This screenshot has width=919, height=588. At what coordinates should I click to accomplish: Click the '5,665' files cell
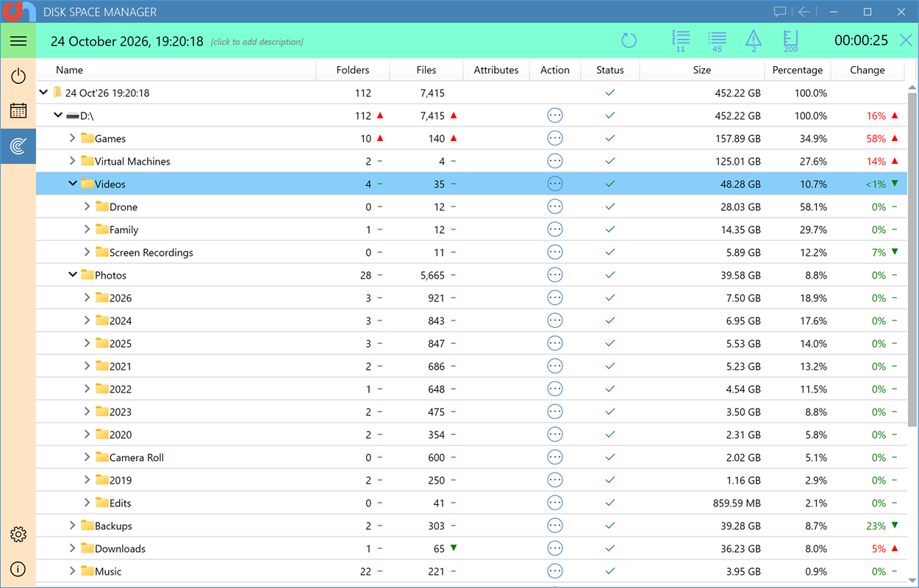[432, 275]
